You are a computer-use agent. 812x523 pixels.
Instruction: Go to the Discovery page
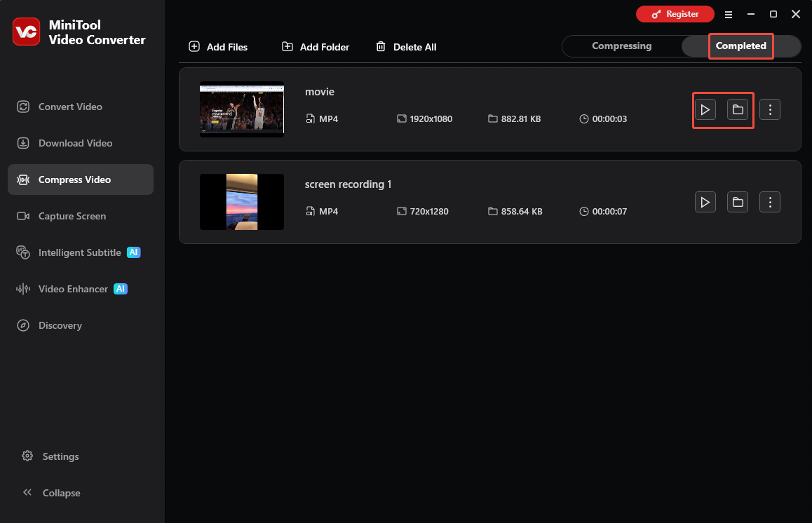click(80, 325)
